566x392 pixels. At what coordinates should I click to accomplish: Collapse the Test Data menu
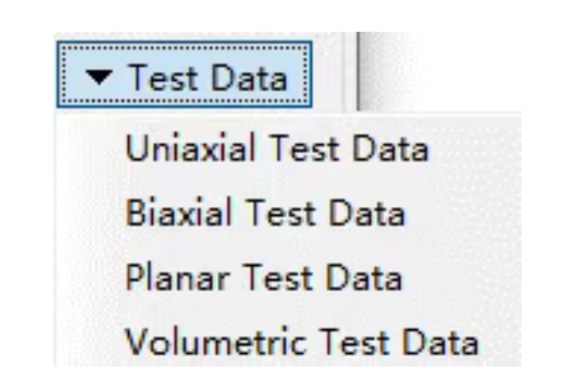pyautogui.click(x=184, y=77)
